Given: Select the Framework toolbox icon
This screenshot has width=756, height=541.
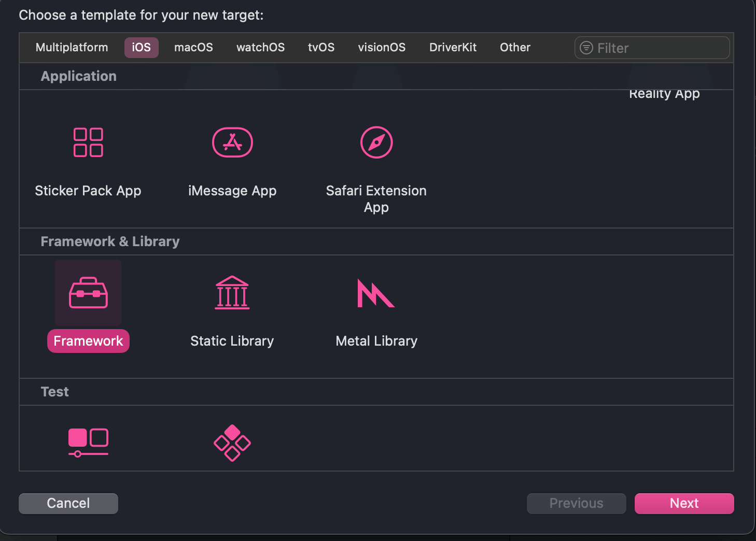Looking at the screenshot, I should [x=88, y=293].
